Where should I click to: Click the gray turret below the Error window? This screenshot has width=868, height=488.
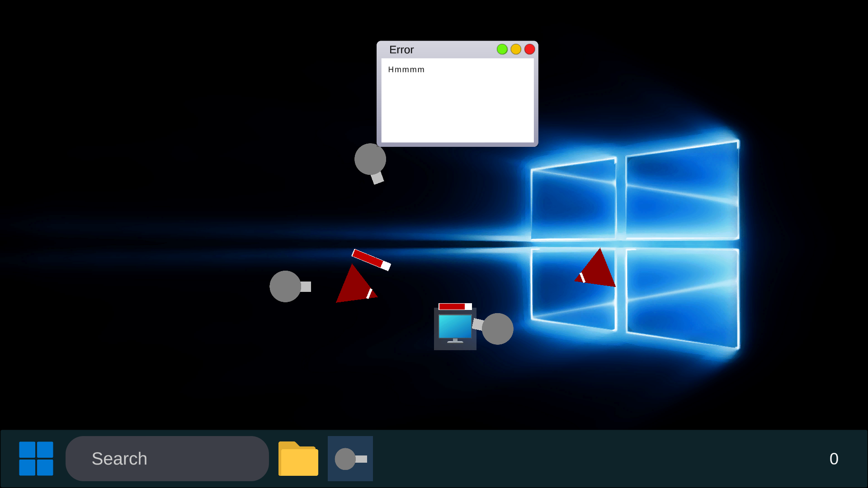370,163
